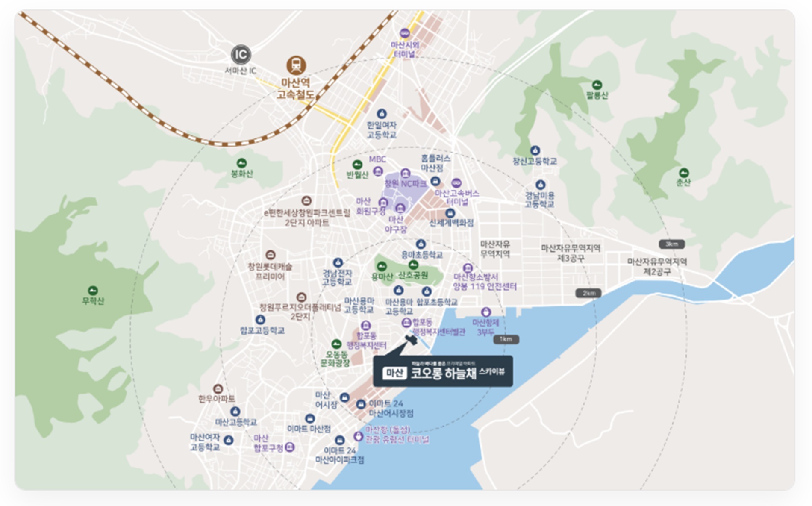Select the 용마초등학교 school icon
This screenshot has height=506, width=812.
[x=421, y=244]
